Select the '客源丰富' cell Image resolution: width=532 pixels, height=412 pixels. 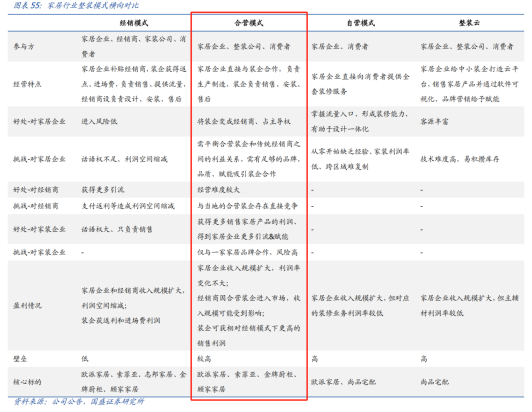click(434, 121)
